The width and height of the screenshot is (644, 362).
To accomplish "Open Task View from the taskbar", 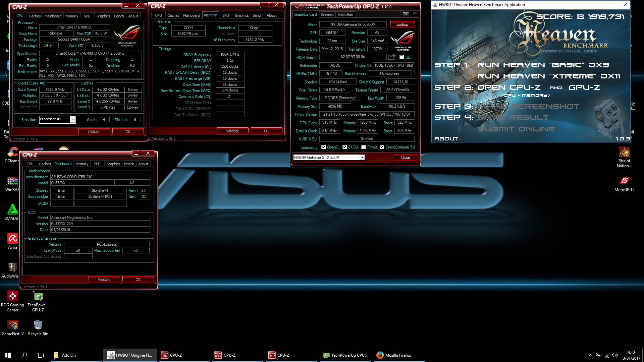I will pos(40,355).
